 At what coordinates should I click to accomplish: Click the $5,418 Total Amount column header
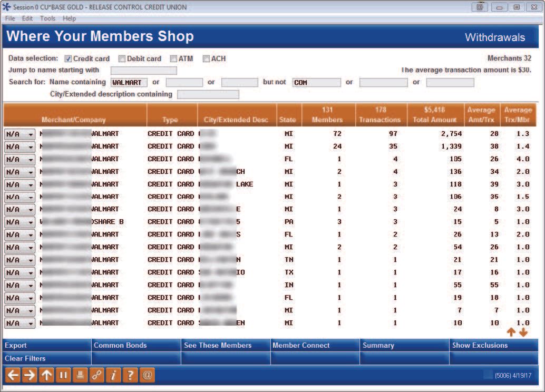(x=435, y=115)
